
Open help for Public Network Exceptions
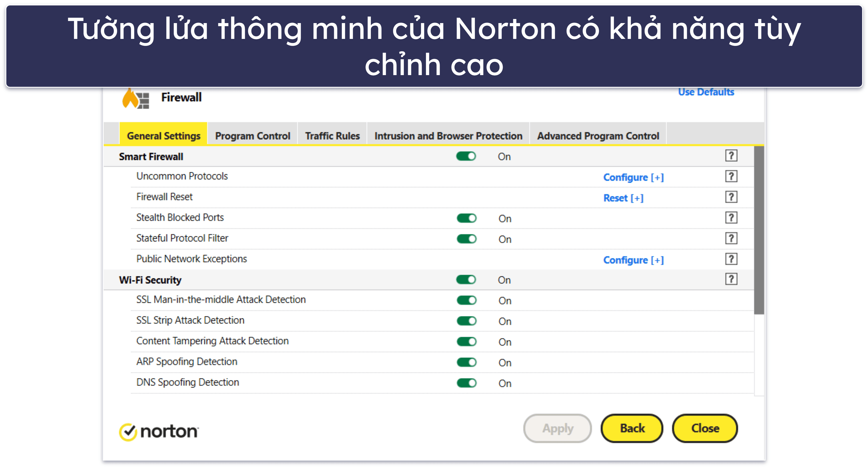pyautogui.click(x=731, y=259)
